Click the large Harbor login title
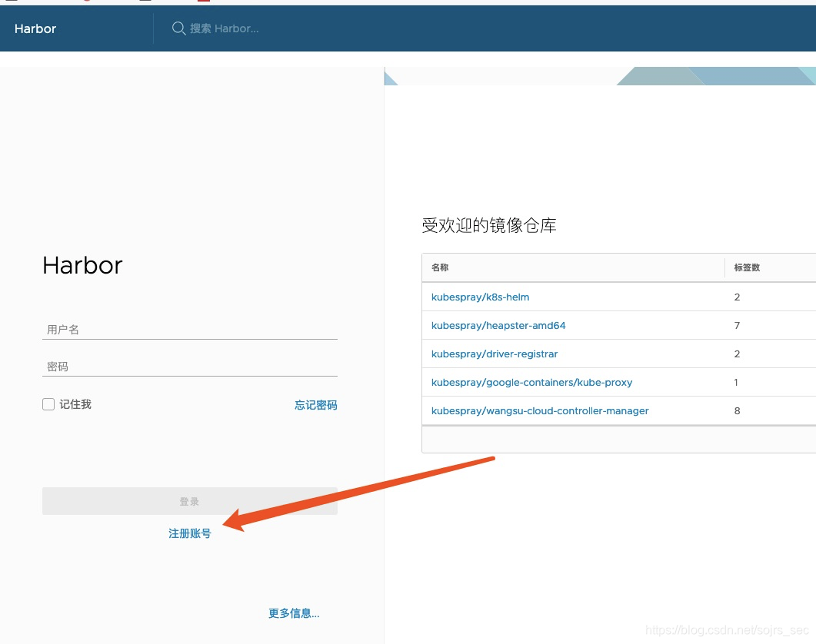This screenshot has height=644, width=816. (x=82, y=265)
